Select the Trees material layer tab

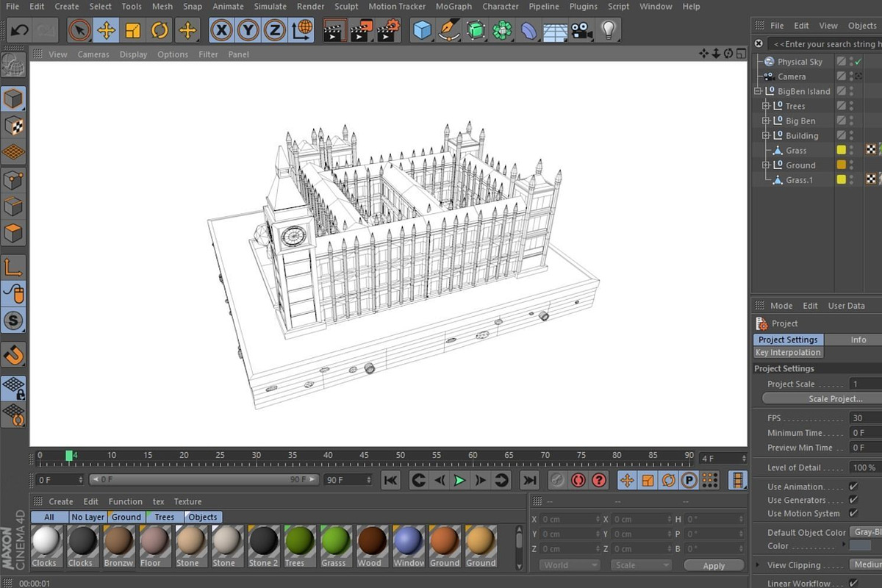click(164, 517)
